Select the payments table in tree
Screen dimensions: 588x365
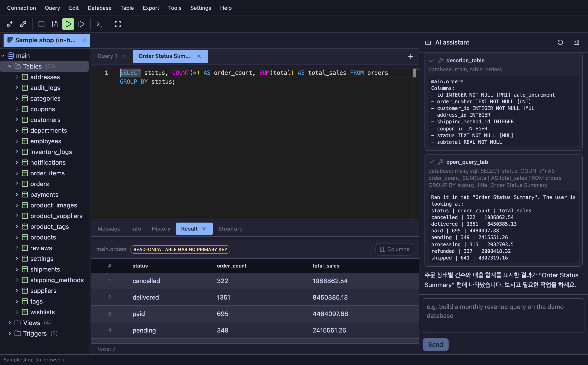44,195
